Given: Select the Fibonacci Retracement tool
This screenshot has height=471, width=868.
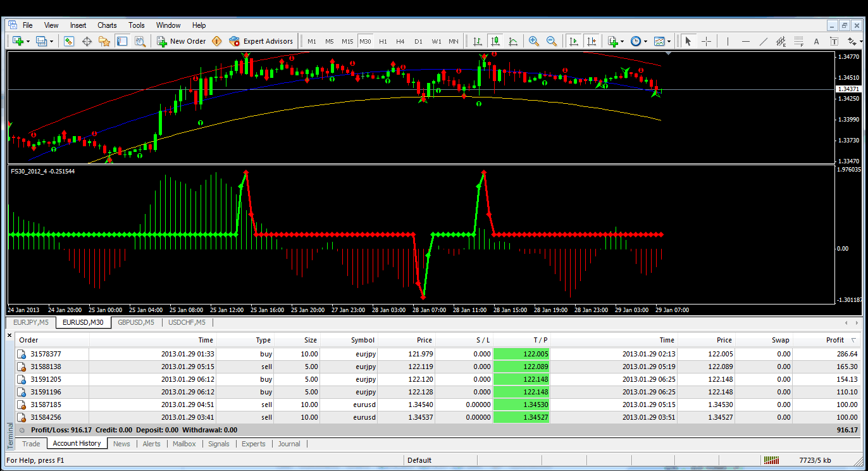Looking at the screenshot, I should tap(798, 41).
